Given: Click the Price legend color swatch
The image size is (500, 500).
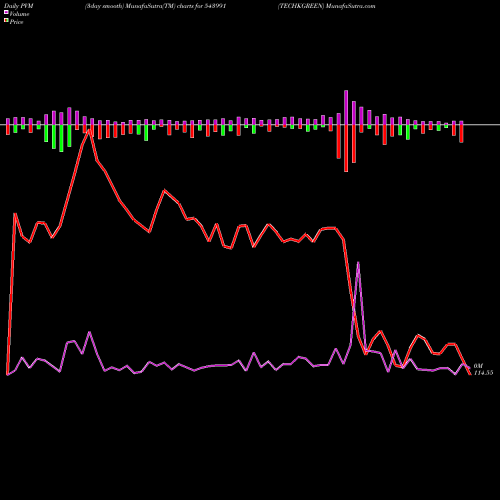Looking at the screenshot, I should point(6,21).
